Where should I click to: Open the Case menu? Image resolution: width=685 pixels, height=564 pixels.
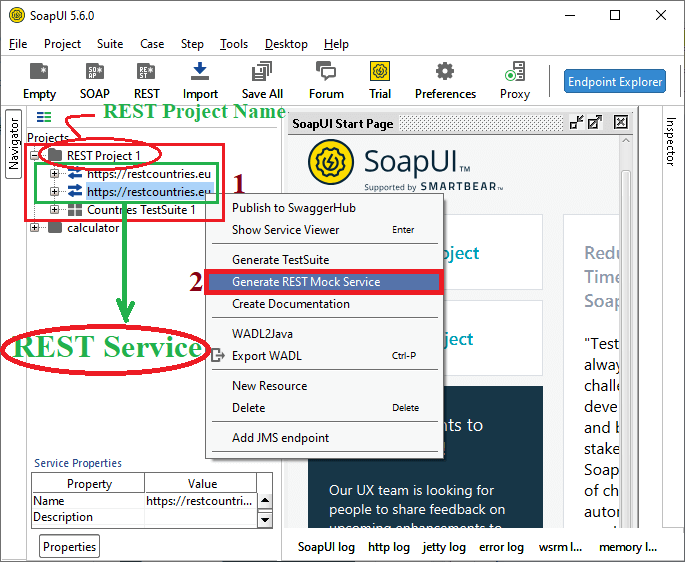152,44
